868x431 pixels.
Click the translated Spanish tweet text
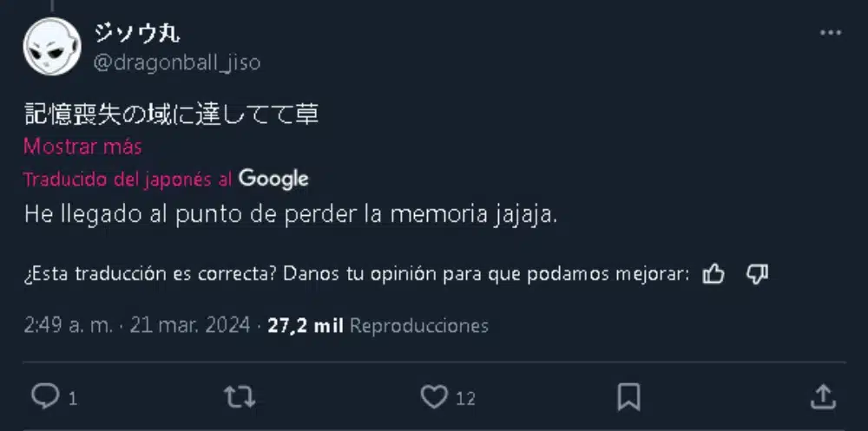(291, 214)
